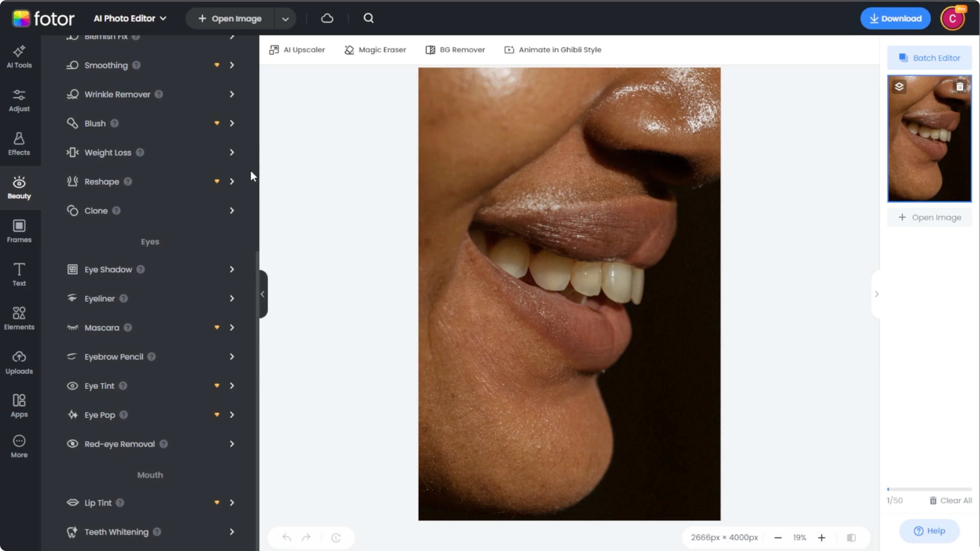
Task: Click the Teeth Whitening help icon
Action: (157, 532)
